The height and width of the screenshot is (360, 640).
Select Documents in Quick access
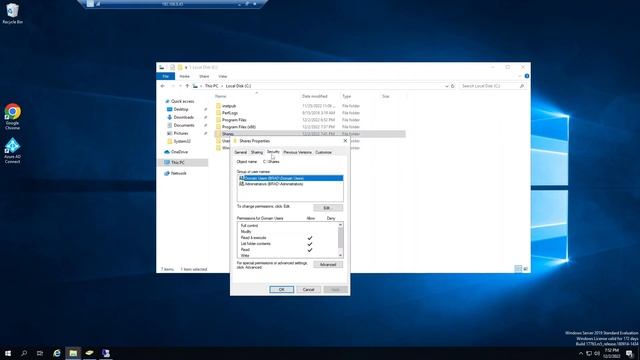coord(184,125)
